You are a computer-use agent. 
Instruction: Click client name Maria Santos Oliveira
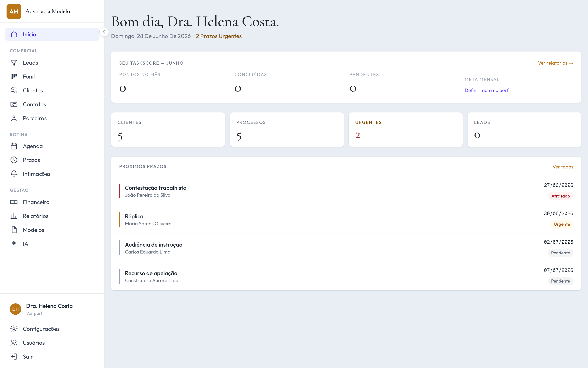148,224
